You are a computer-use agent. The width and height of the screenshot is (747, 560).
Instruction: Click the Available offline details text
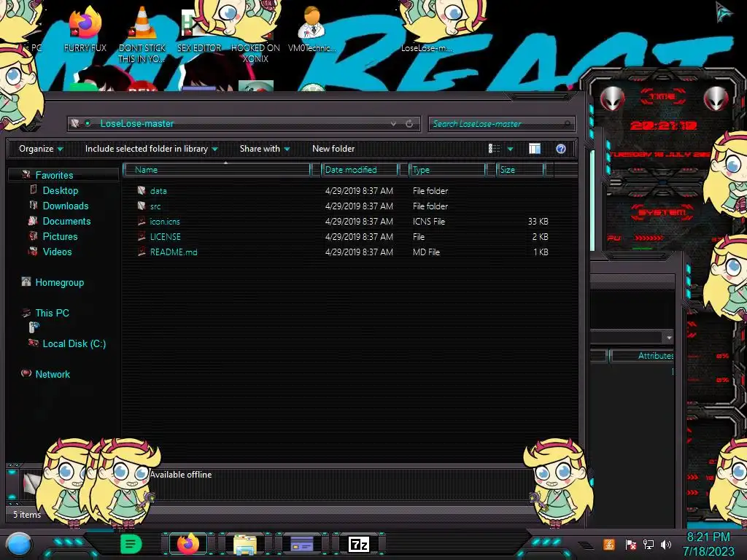[181, 474]
